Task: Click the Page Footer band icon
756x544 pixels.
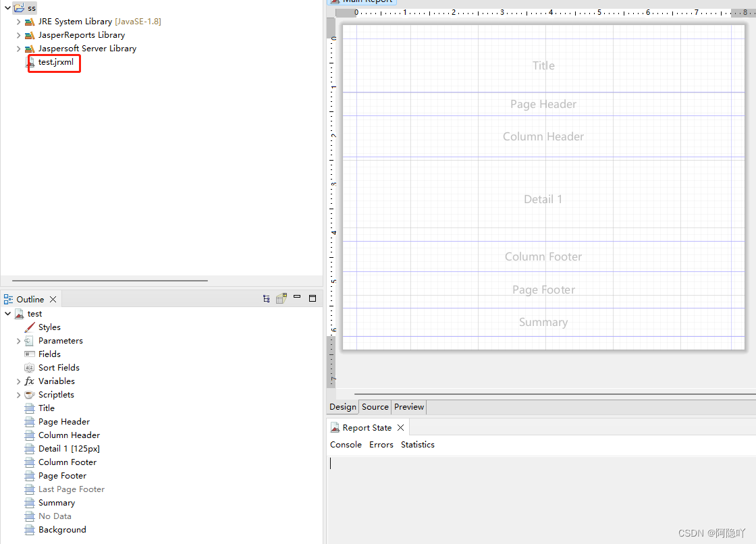Action: (30, 476)
